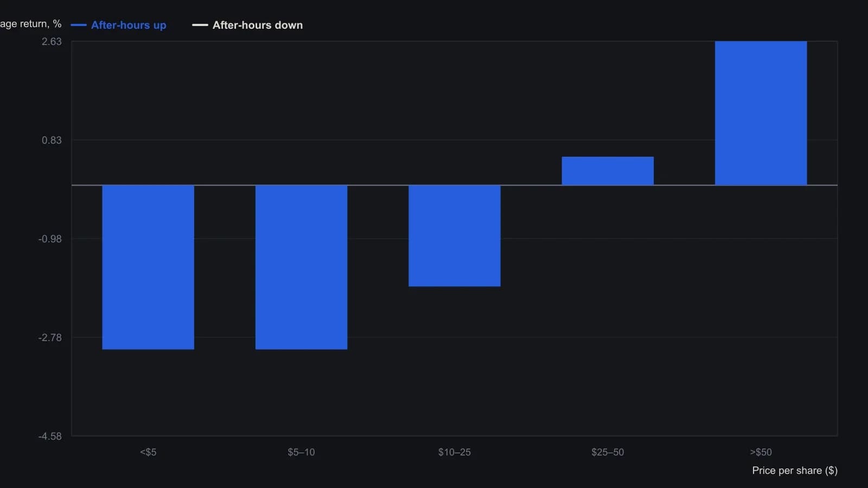Select the $5–10 bar in the chart
This screenshot has width=868, height=488.
click(301, 267)
